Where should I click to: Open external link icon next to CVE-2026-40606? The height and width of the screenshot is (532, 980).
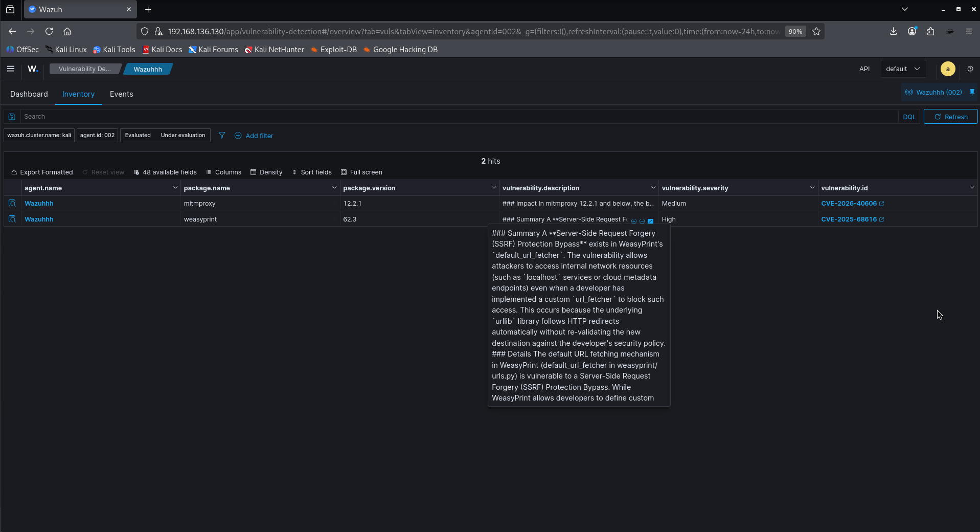[x=881, y=204]
